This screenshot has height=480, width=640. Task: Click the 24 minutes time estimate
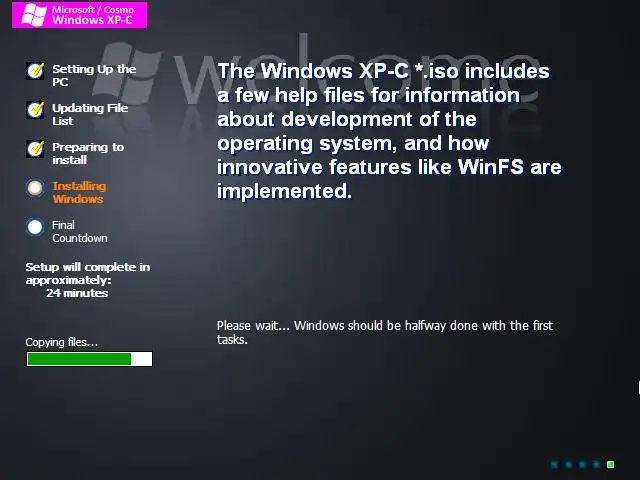point(77,293)
